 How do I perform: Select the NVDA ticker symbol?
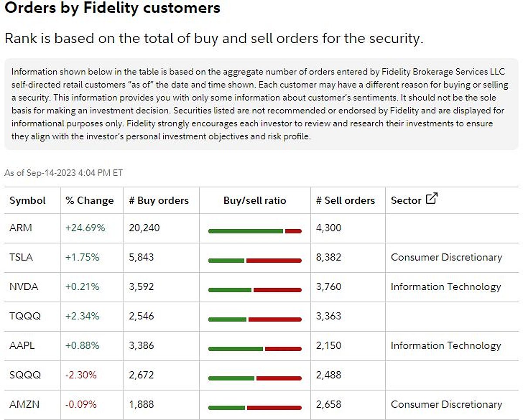click(x=24, y=287)
